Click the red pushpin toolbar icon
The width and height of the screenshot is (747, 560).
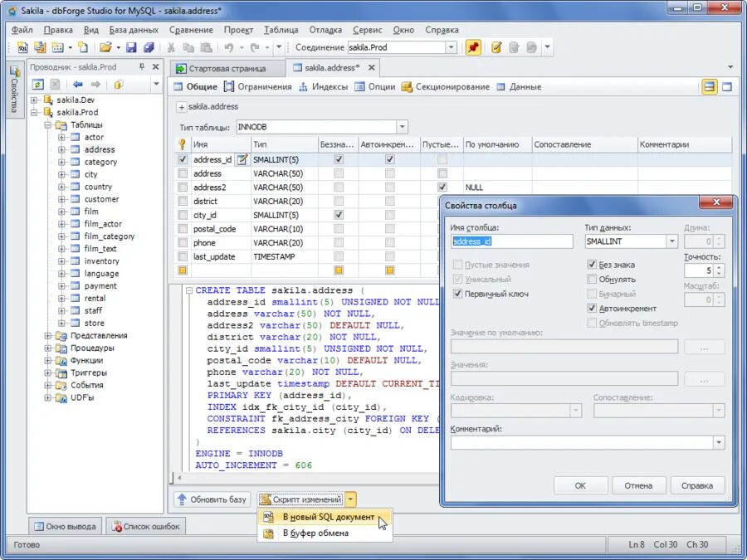pyautogui.click(x=473, y=47)
